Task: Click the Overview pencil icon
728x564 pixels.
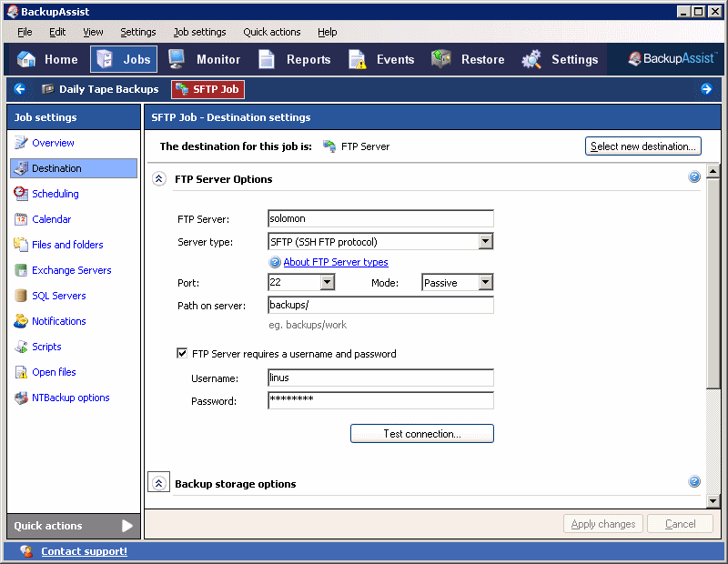Action: (21, 143)
